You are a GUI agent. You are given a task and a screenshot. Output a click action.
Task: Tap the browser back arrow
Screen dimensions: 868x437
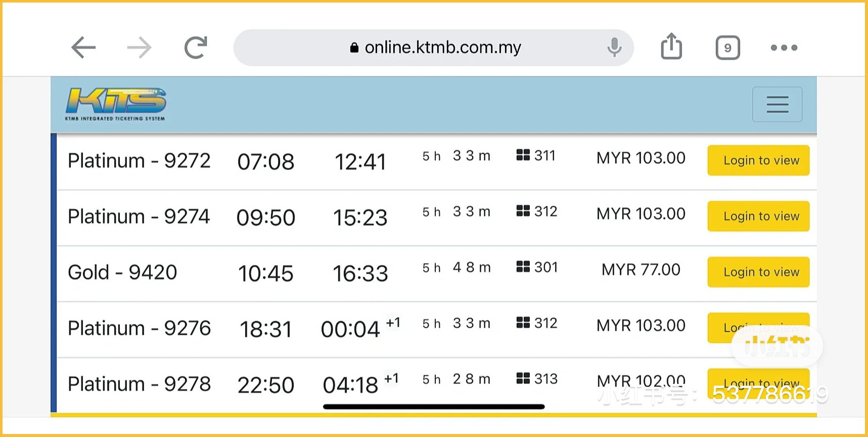83,48
